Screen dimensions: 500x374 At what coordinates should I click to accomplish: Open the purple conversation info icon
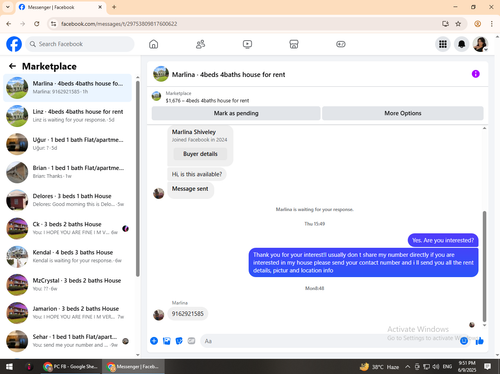(476, 74)
